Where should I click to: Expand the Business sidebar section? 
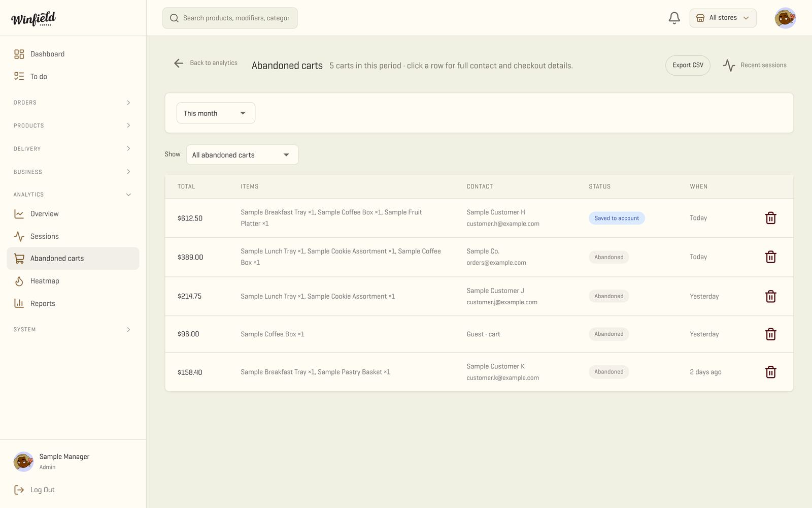coord(73,172)
